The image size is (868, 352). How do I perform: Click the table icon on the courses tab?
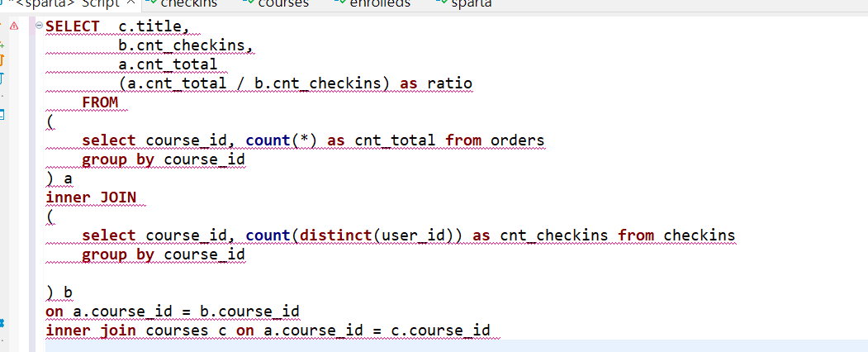point(248,2)
